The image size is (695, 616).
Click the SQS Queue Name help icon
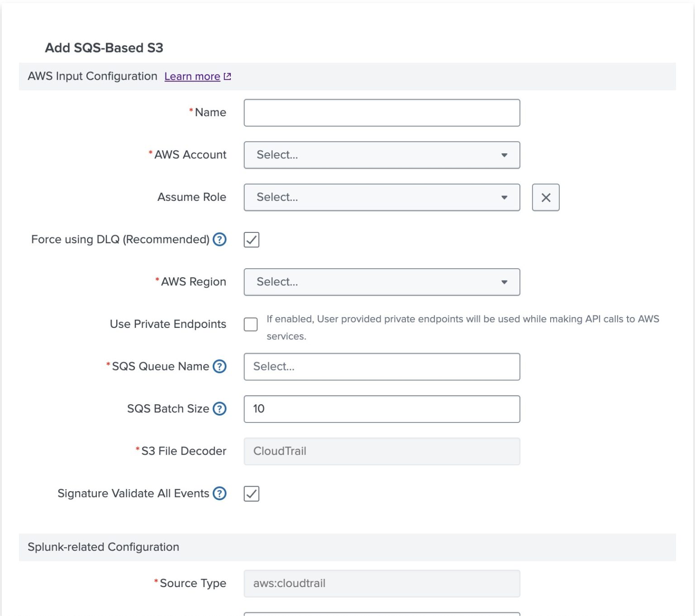(219, 367)
